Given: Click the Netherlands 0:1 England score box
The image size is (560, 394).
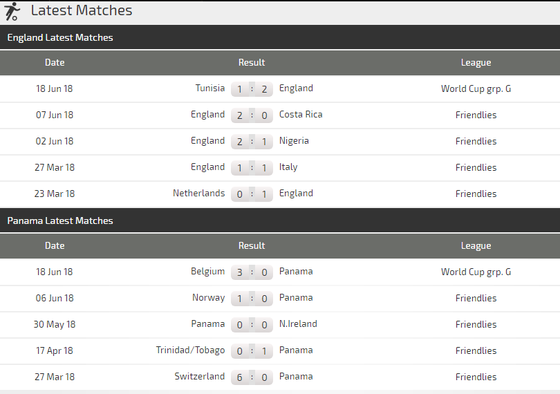Looking at the screenshot, I should (x=252, y=194).
